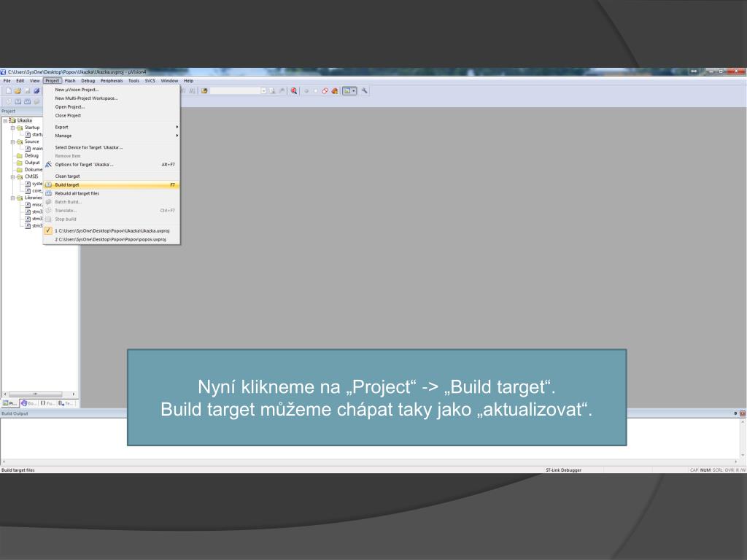The height and width of the screenshot is (560, 747).
Task: Click the Ukazka project root icon
Action: 12,120
